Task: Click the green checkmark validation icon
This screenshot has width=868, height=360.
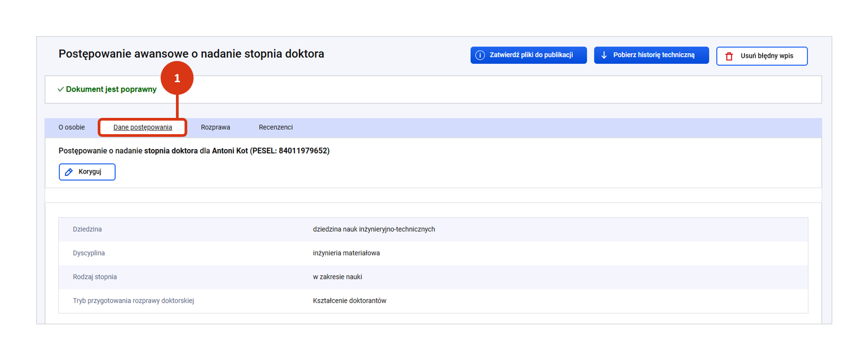Action: (60, 89)
